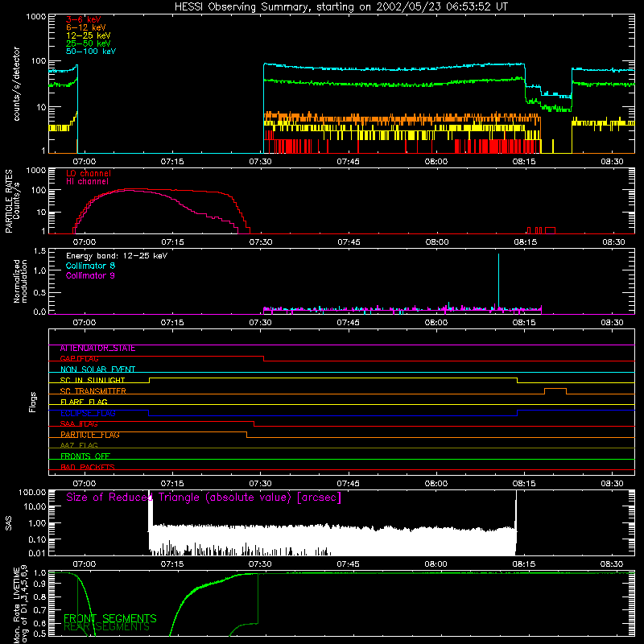Click the 0.01 value on SAS axis
The height and width of the screenshot is (644, 644).
pyautogui.click(x=37, y=553)
